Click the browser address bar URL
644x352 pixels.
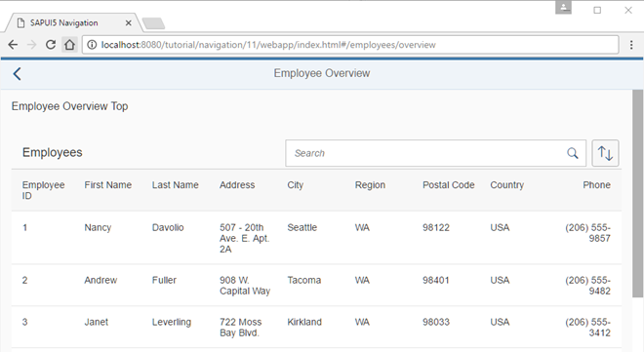268,45
